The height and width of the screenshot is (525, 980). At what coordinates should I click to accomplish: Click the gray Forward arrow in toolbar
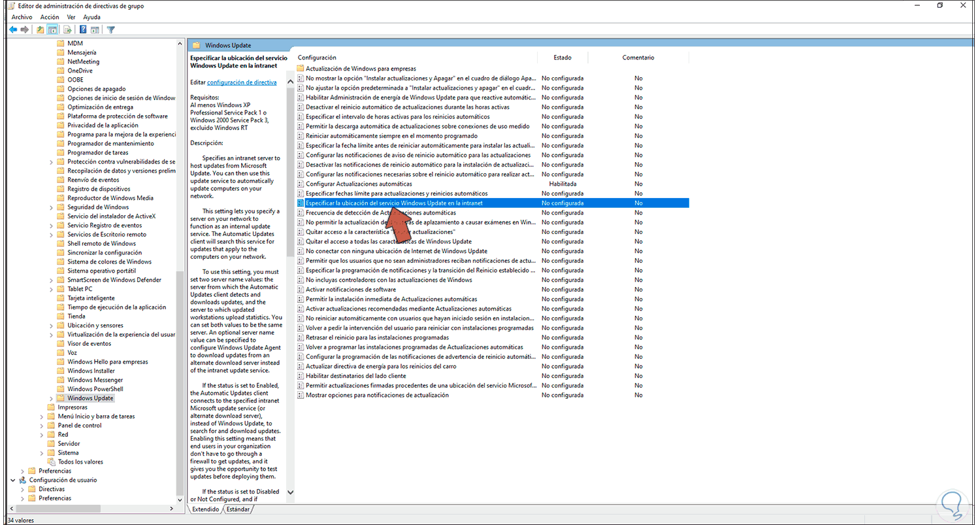[25, 29]
